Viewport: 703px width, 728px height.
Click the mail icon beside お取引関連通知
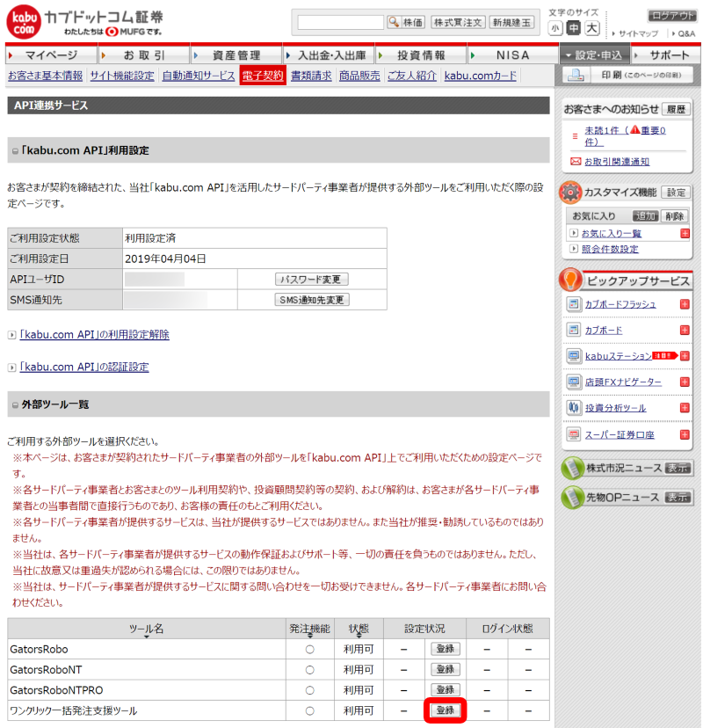click(x=576, y=162)
